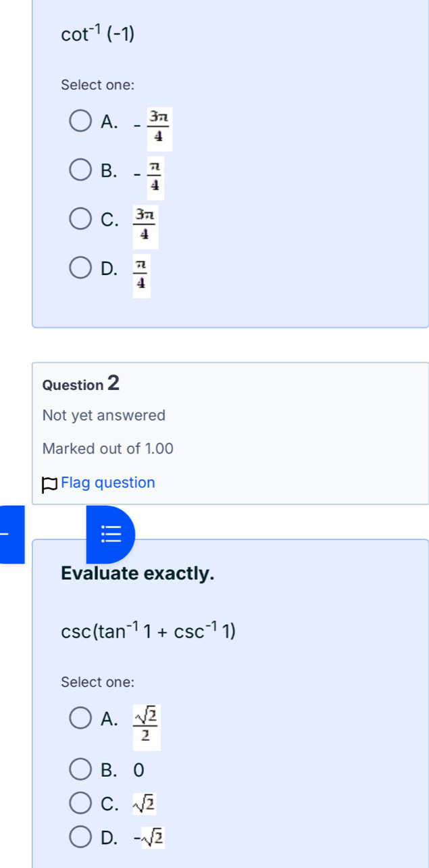Click the Question 2 heading
Viewport: 429px width, 868px height.
[80, 383]
